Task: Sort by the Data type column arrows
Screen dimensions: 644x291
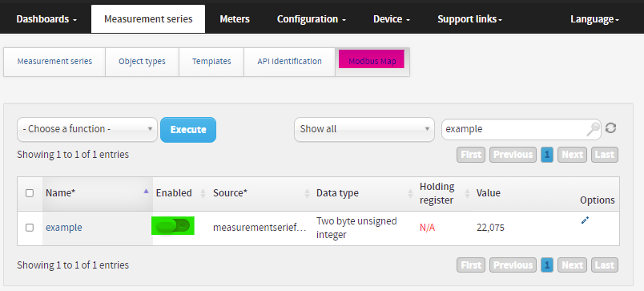Action: click(410, 193)
